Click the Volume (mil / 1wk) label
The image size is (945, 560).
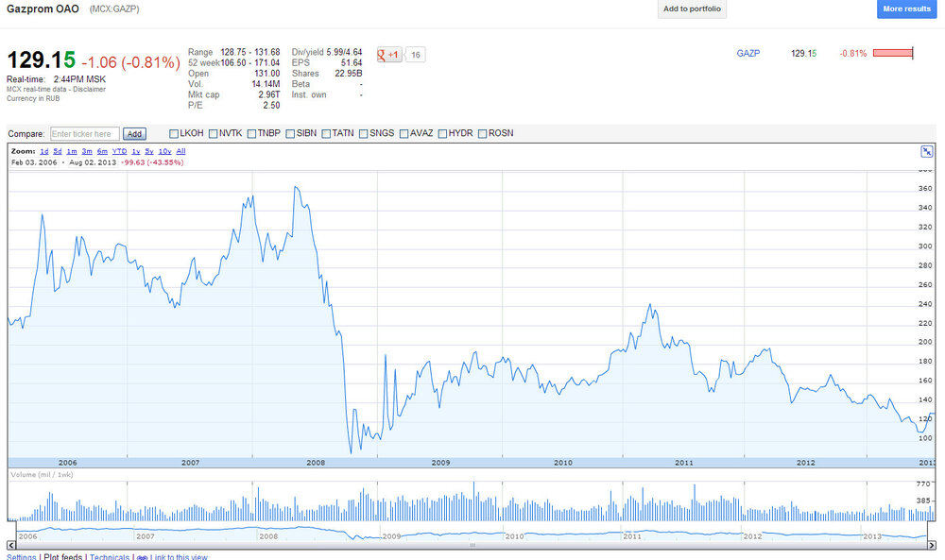[x=43, y=474]
